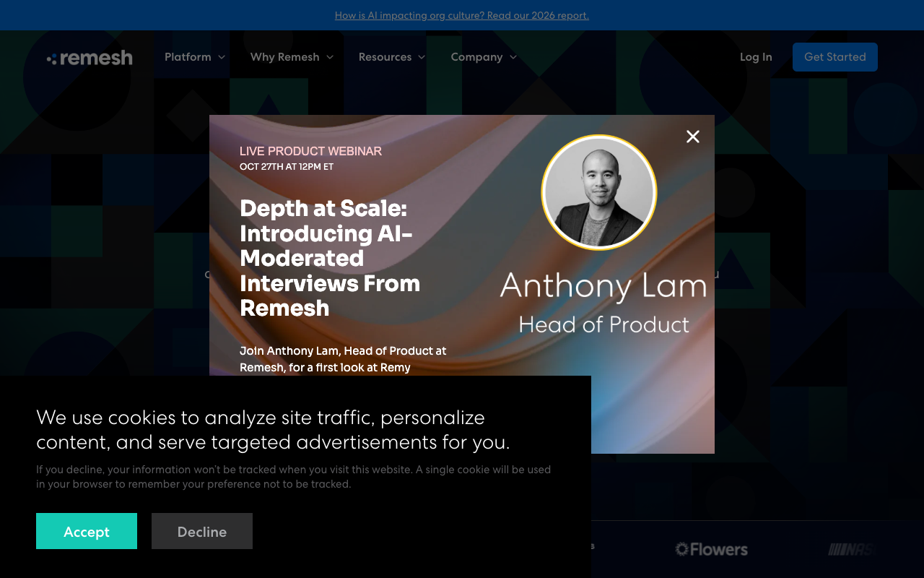Open the Company menu item
Screen dimensions: 924x578
(x=476, y=57)
